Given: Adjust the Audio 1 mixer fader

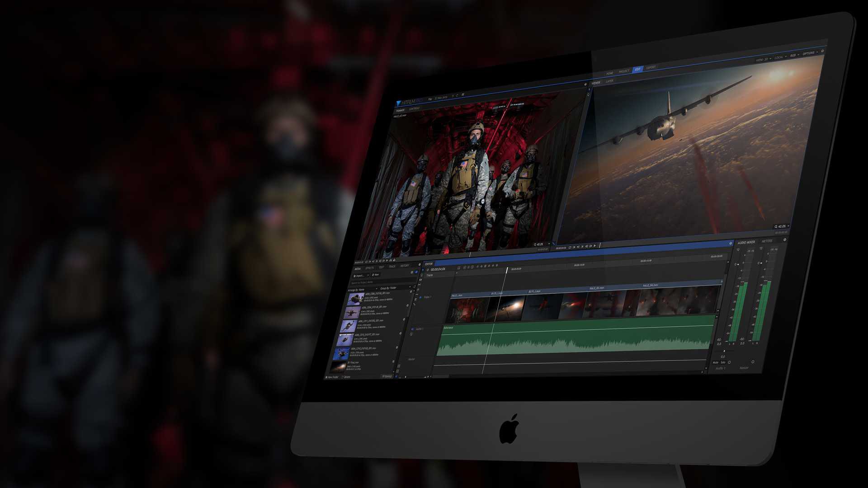Looking at the screenshot, I should (x=738, y=264).
